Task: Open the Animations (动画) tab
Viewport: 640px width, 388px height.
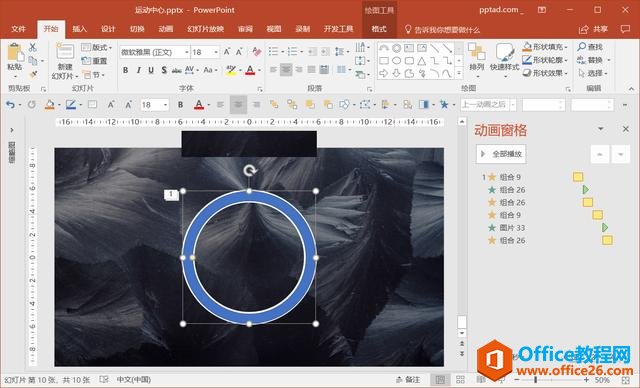Action: point(166,29)
